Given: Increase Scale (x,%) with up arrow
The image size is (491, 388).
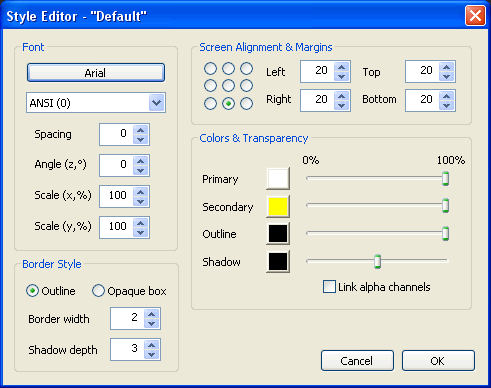Looking at the screenshot, I should [x=141, y=192].
